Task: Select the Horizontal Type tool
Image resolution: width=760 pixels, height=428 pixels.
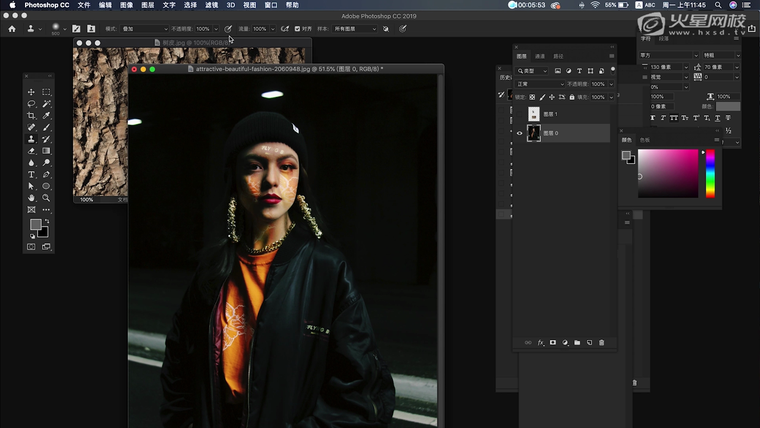Action: [31, 174]
